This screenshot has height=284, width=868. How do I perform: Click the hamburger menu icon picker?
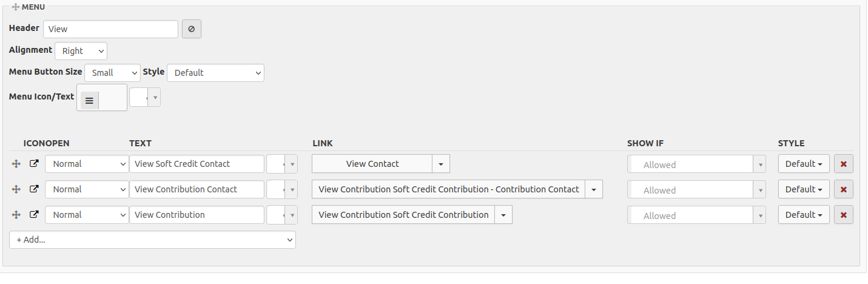pos(90,101)
